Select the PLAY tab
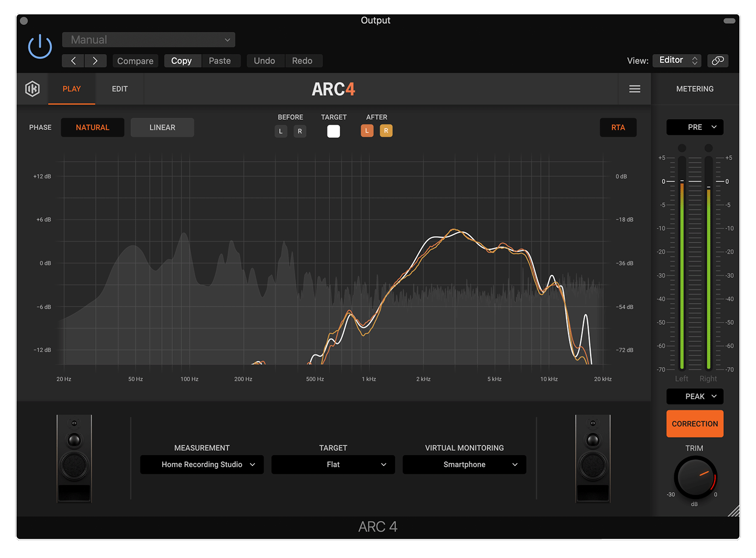The height and width of the screenshot is (558, 756). pyautogui.click(x=72, y=89)
